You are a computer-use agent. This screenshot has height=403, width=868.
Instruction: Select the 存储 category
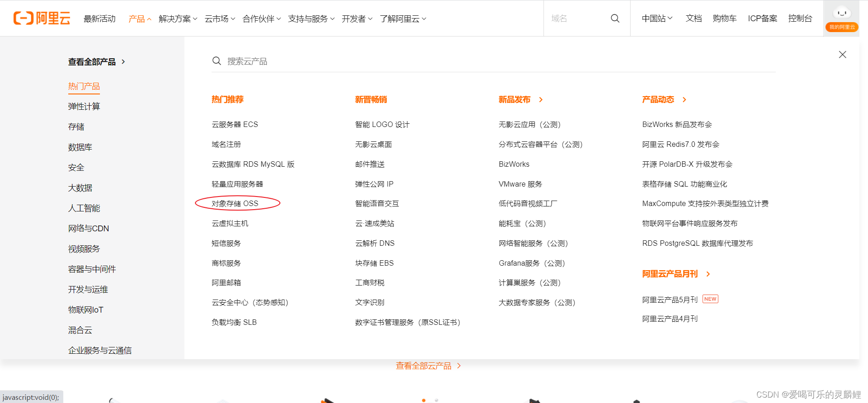click(x=76, y=127)
